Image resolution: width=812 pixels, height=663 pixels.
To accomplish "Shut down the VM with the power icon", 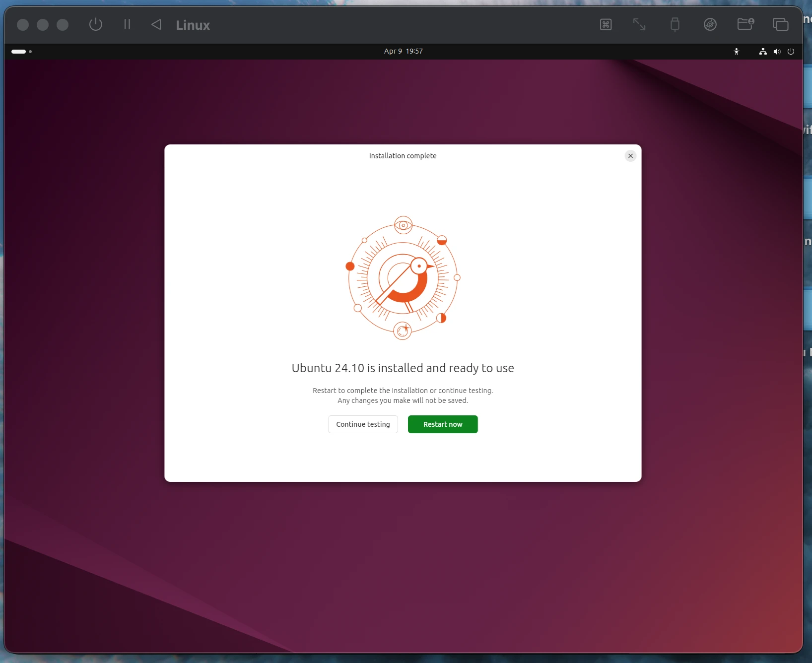I will click(x=96, y=24).
